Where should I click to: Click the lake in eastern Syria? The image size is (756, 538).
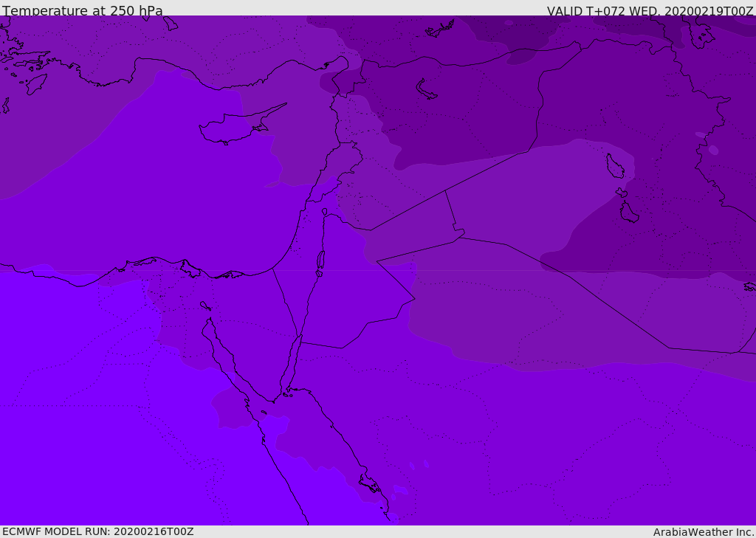coord(426,90)
